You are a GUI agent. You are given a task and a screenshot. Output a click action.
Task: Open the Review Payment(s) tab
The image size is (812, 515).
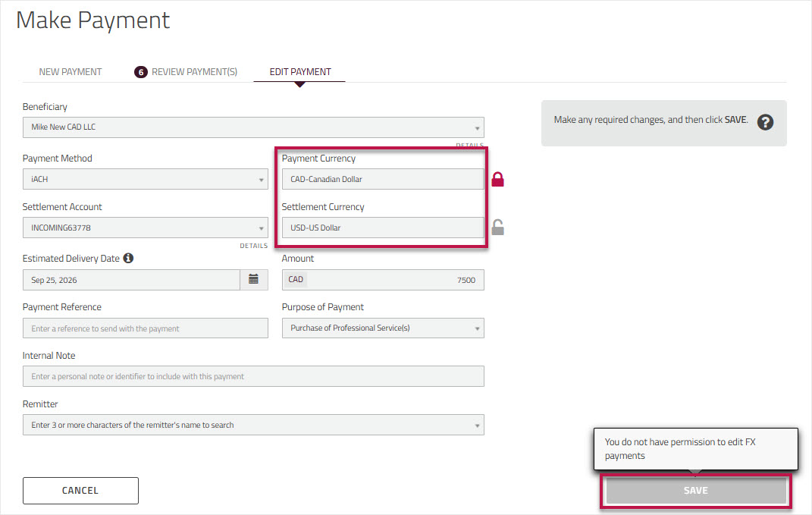194,72
